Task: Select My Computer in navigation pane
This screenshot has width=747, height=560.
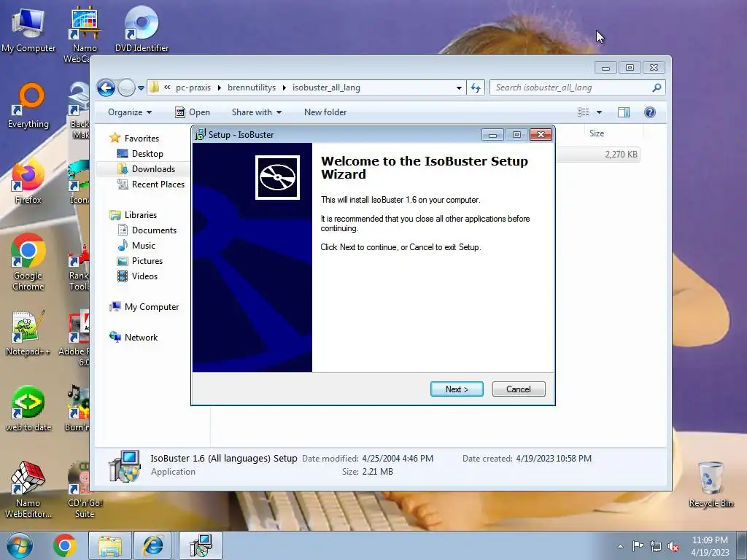Action: pyautogui.click(x=152, y=307)
